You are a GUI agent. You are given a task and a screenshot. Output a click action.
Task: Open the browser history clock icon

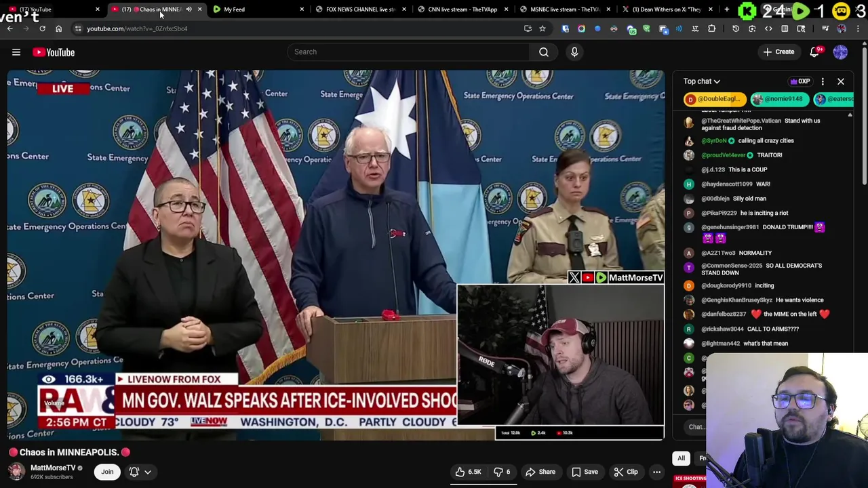pyautogui.click(x=736, y=28)
